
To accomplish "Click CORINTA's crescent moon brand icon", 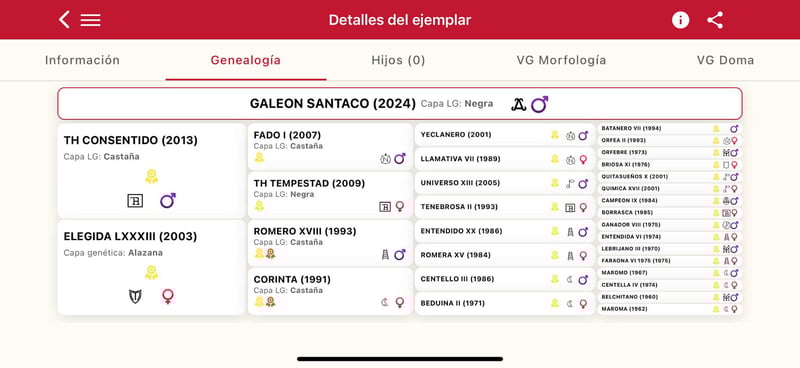I will 385,302.
